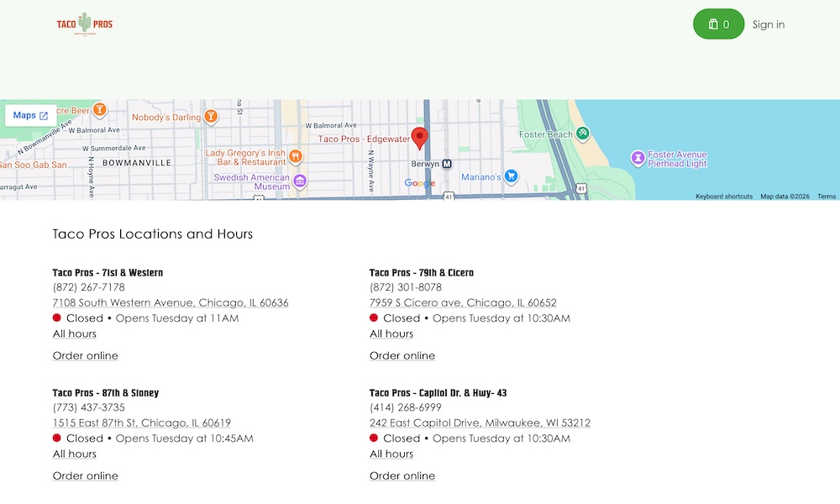Select Nobody's Darling bar marker on map
Screen dimensions: 840x504
pyautogui.click(x=211, y=116)
